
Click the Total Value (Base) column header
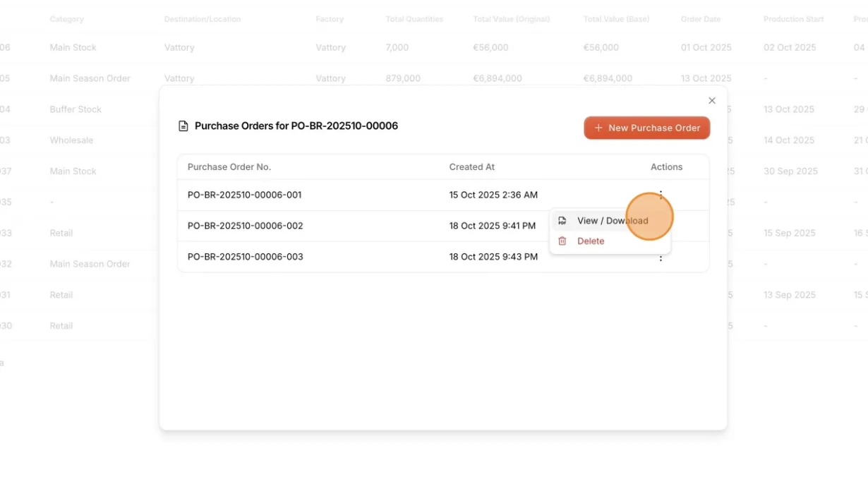coord(617,19)
